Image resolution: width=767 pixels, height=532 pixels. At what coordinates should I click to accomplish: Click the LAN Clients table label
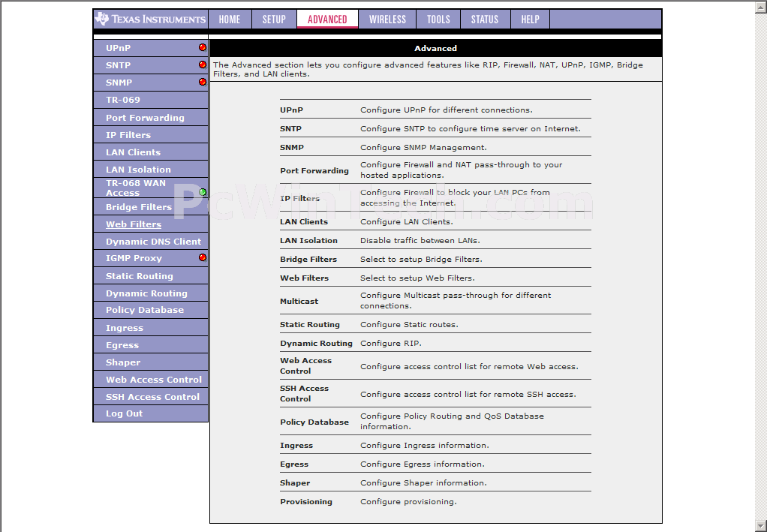pyautogui.click(x=304, y=221)
